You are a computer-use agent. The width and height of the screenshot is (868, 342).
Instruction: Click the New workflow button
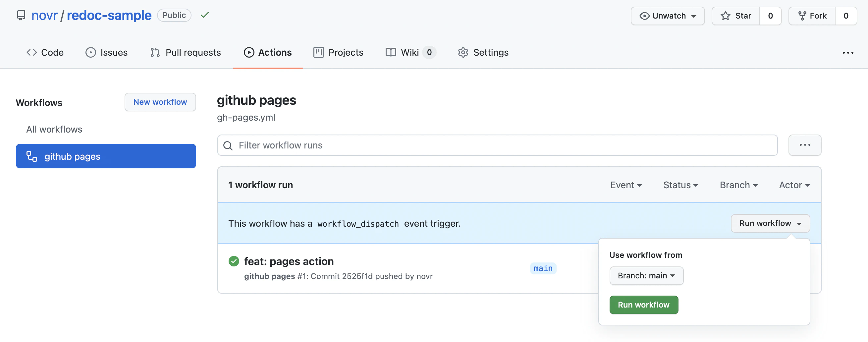[x=160, y=102]
